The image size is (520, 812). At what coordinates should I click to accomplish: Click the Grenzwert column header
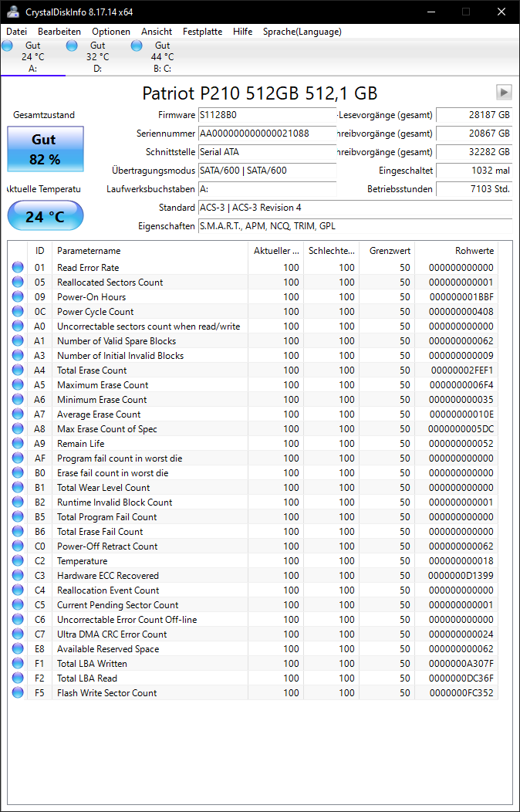[387, 251]
